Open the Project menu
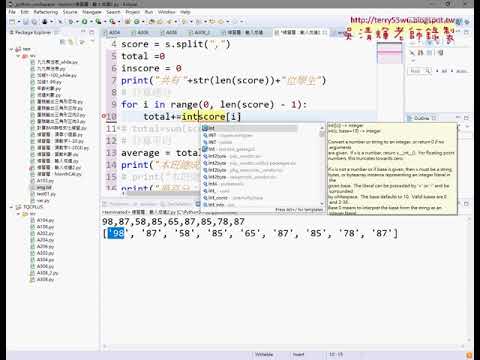Viewport: 480px width, 360px height. pos(133,12)
